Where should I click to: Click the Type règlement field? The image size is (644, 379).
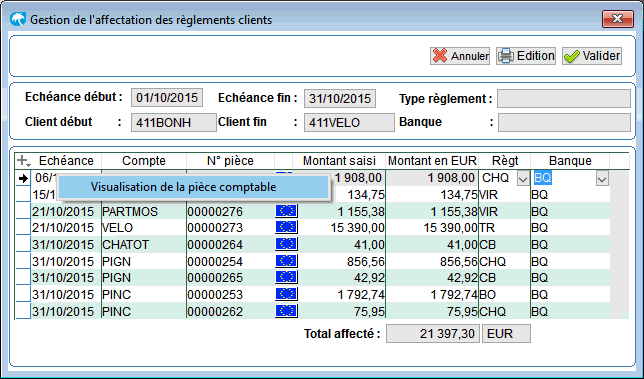tap(564, 99)
